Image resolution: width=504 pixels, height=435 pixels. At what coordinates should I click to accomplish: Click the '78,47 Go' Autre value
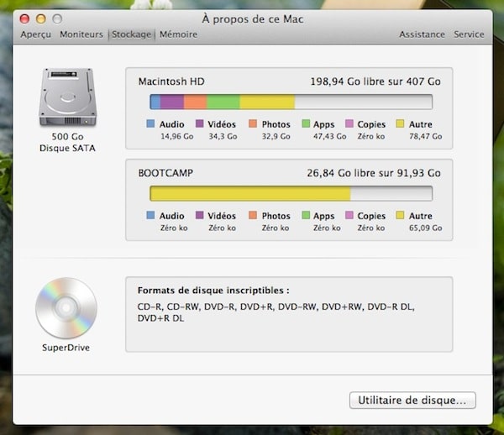pyautogui.click(x=426, y=136)
